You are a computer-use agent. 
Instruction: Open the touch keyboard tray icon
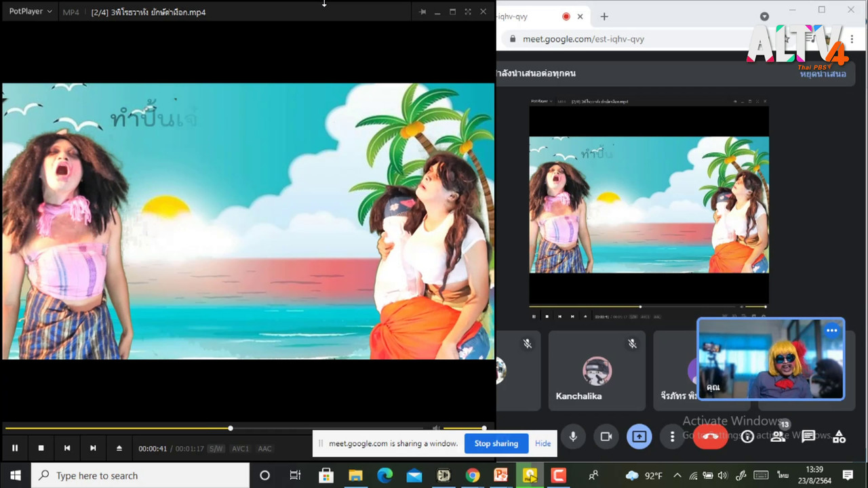coord(761,475)
